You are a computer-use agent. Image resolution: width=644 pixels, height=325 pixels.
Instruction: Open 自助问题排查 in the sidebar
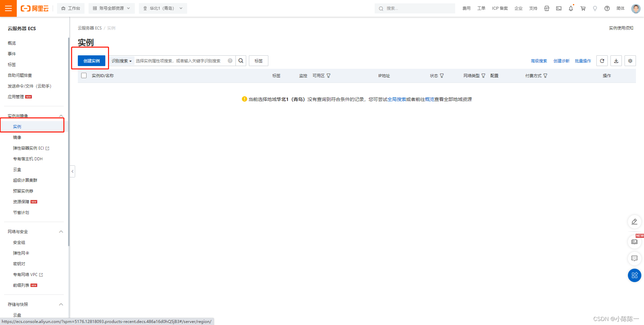point(20,75)
